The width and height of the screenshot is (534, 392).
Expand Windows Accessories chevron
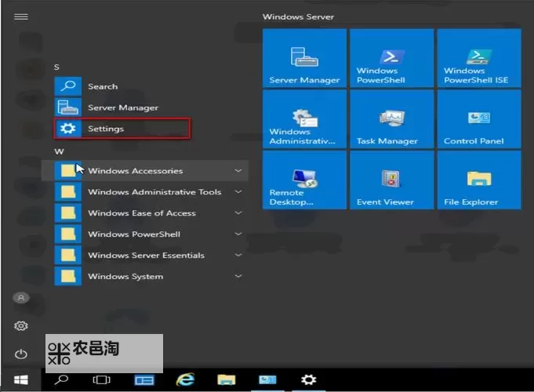pos(238,170)
